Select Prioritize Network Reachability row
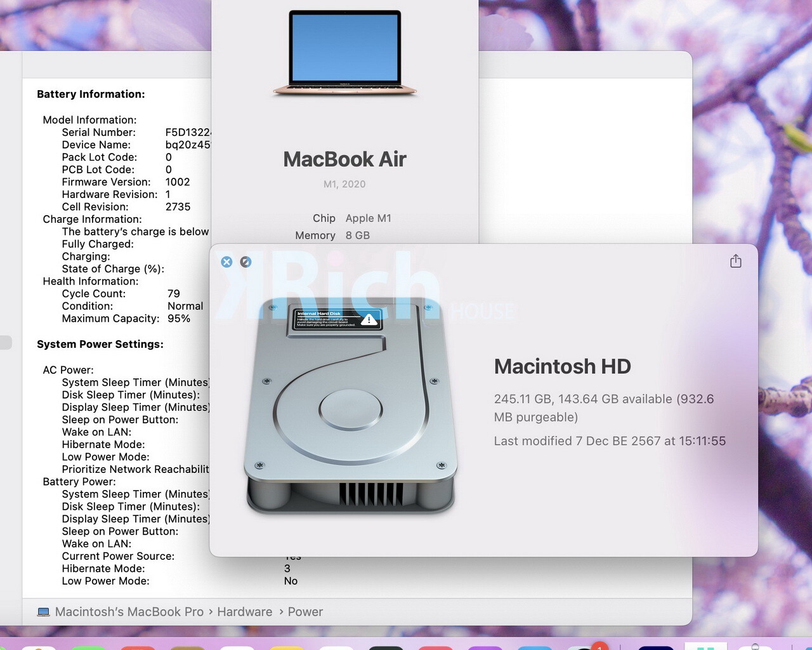The image size is (812, 650). 135,469
